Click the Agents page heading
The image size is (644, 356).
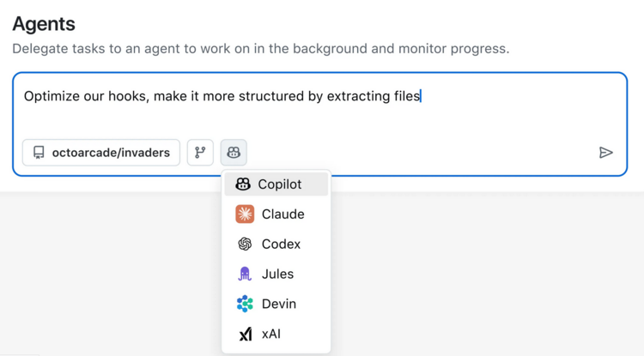(44, 24)
